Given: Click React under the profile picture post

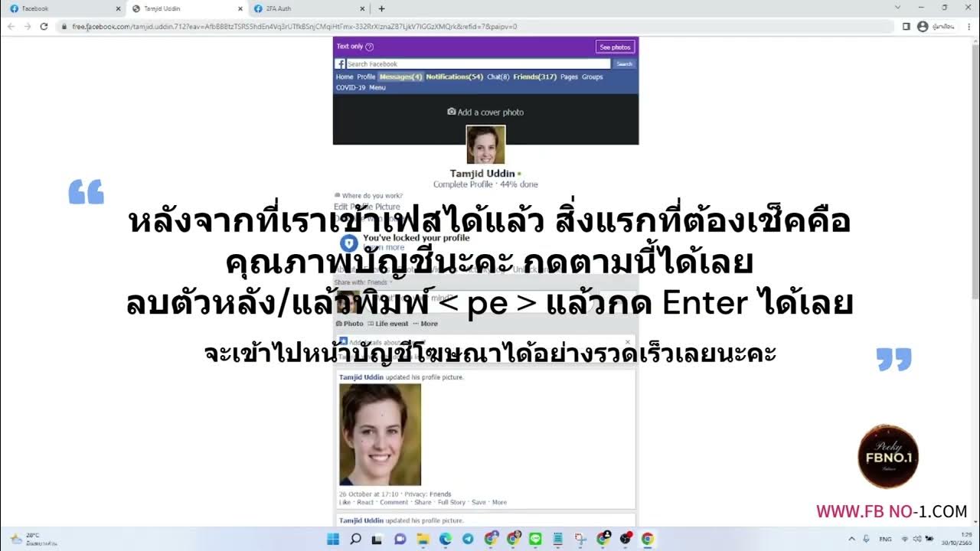Looking at the screenshot, I should click(x=365, y=502).
